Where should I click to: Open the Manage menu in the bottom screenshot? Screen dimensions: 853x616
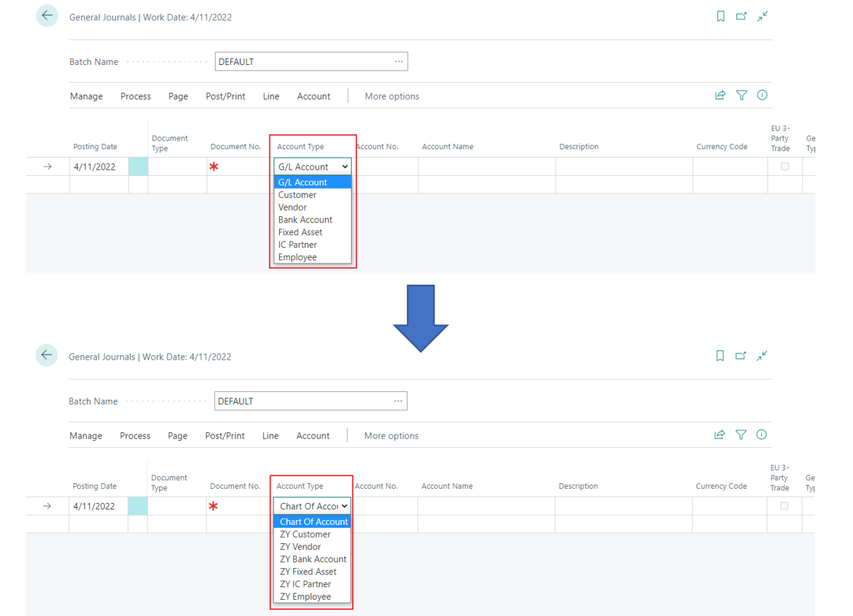[86, 435]
